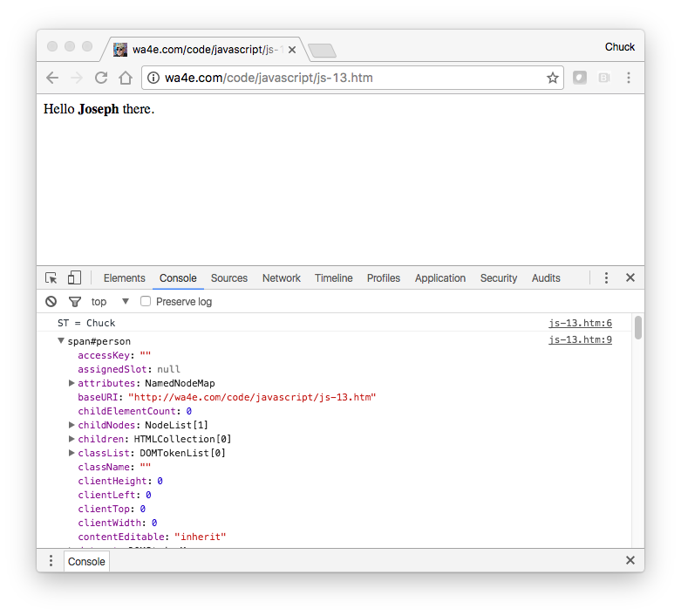The width and height of the screenshot is (681, 616).
Task: Open the drawer three-dot menu
Action: click(51, 561)
